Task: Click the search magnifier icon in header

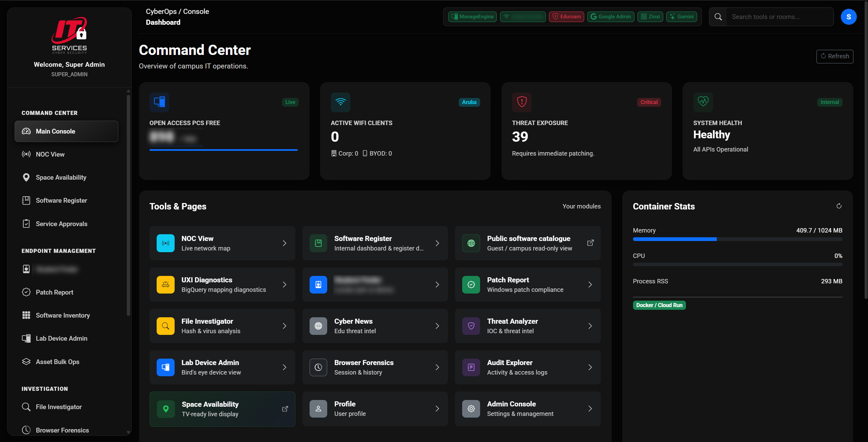Action: [718, 17]
